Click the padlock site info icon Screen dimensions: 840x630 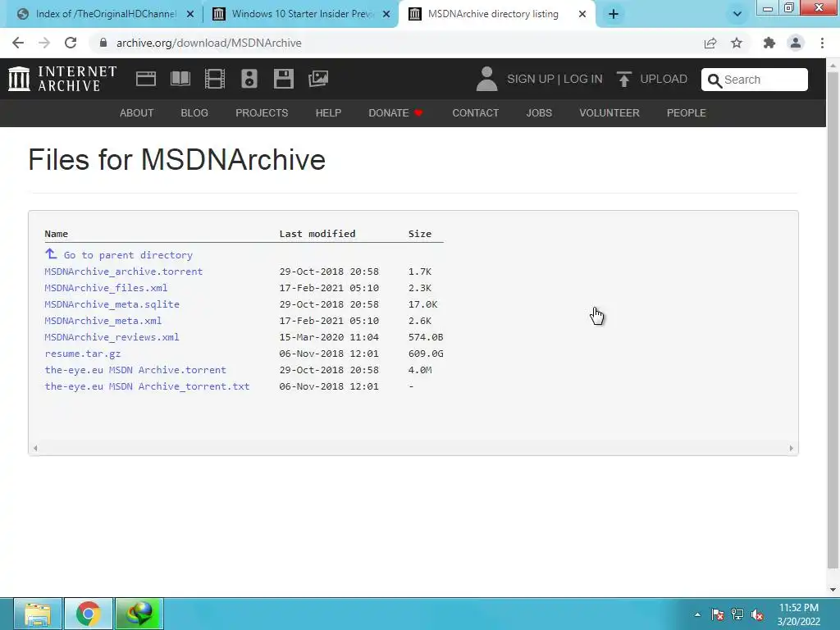click(x=103, y=43)
